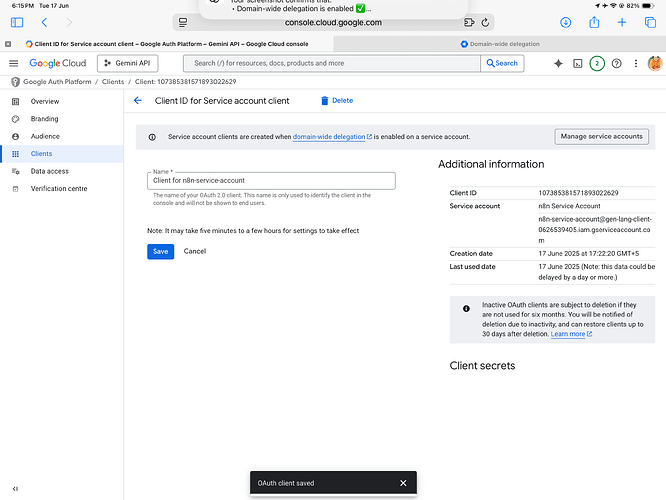
Task: Click the Client ID value 107385381571893022629
Action: (x=578, y=193)
